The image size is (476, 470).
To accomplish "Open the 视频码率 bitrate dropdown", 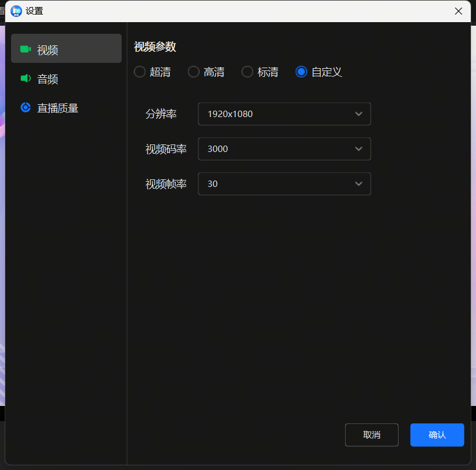I will pos(284,149).
